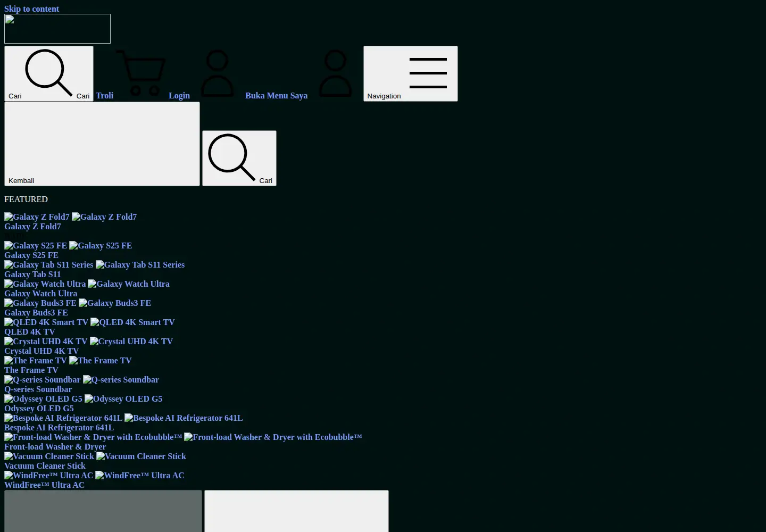The height and width of the screenshot is (532, 766).
Task: Click first The Frame TV image
Action: [36, 361]
